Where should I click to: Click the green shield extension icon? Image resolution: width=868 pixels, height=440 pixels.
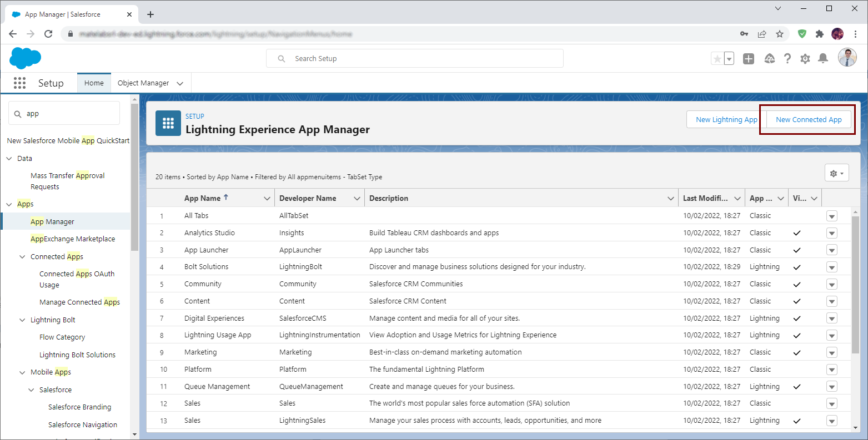coord(802,34)
